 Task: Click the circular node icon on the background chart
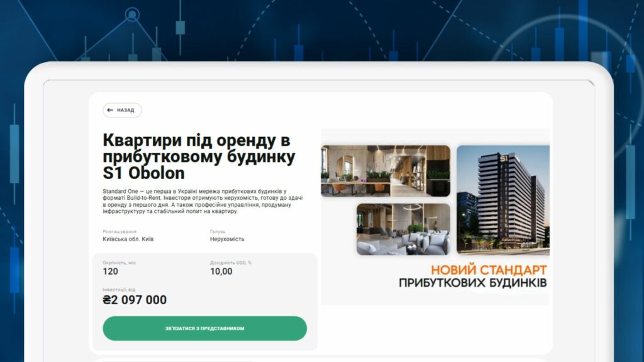coord(132,15)
